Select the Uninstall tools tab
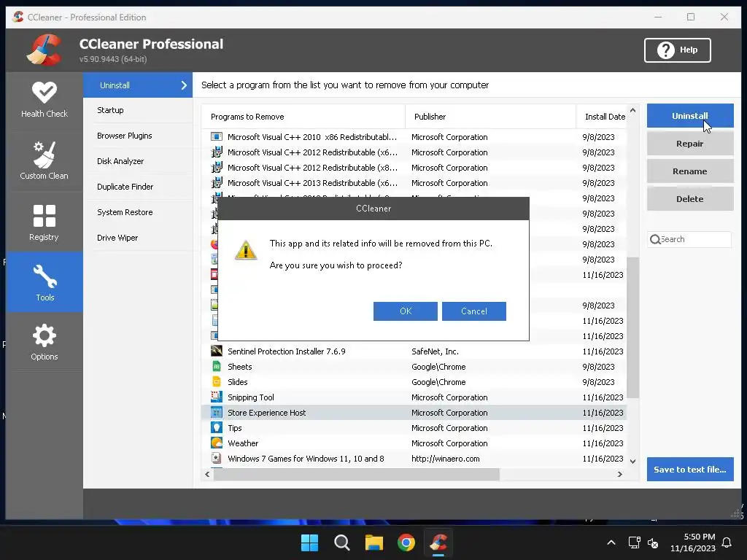 click(138, 85)
